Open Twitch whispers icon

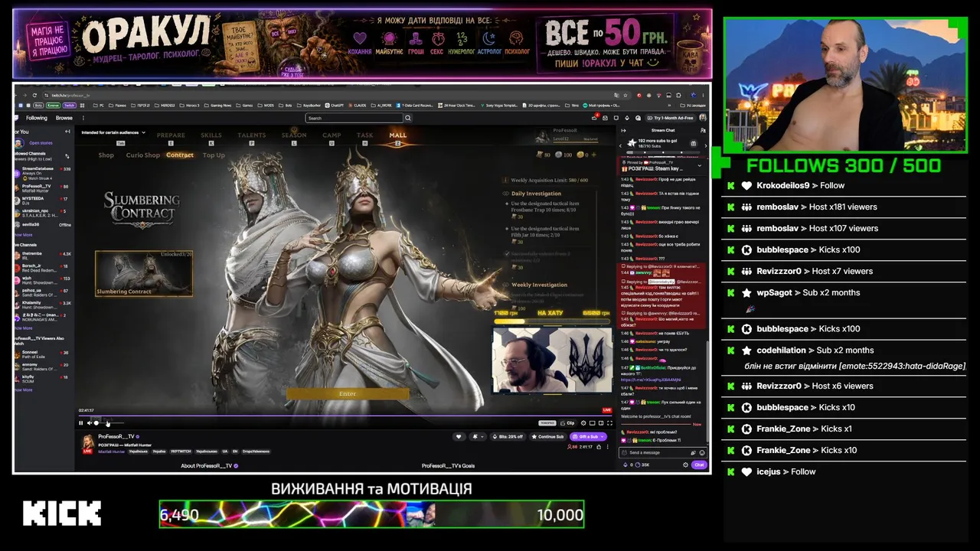coord(616,118)
